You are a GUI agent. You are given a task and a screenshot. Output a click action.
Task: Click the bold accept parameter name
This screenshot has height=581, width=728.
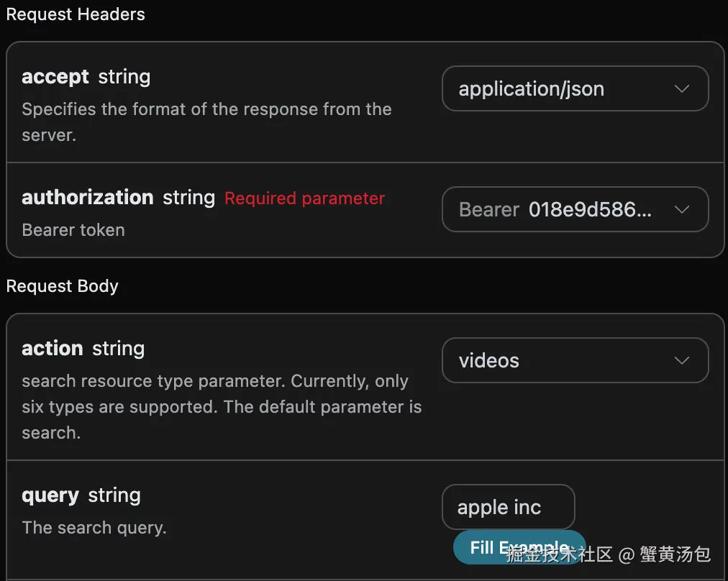tap(55, 77)
